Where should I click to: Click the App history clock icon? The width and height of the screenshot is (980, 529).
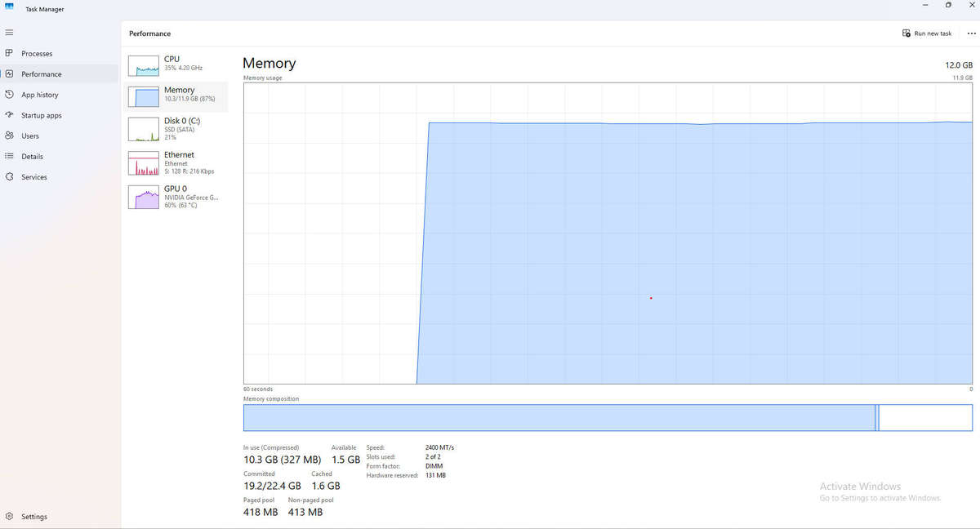(x=9, y=95)
